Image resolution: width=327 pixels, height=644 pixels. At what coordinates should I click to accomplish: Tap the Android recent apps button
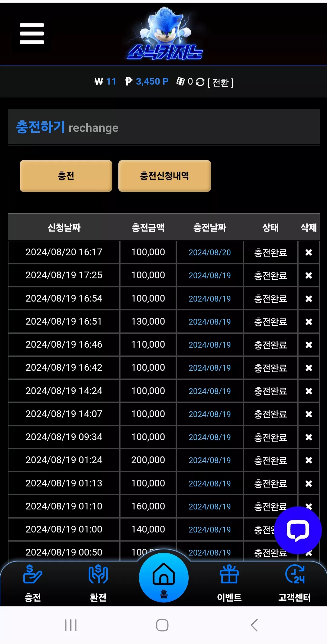[71, 625]
